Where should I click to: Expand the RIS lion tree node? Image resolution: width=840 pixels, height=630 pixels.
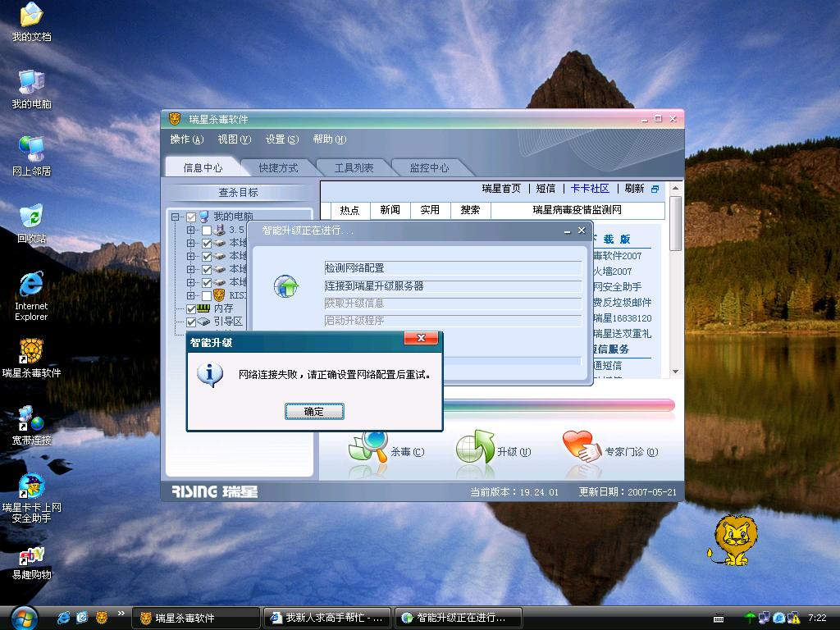click(190, 295)
